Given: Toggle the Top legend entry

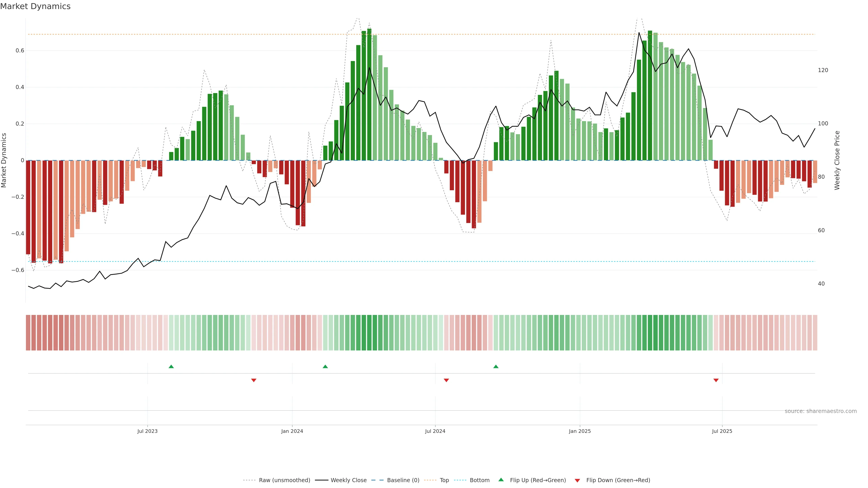Looking at the screenshot, I should pyautogui.click(x=444, y=480).
